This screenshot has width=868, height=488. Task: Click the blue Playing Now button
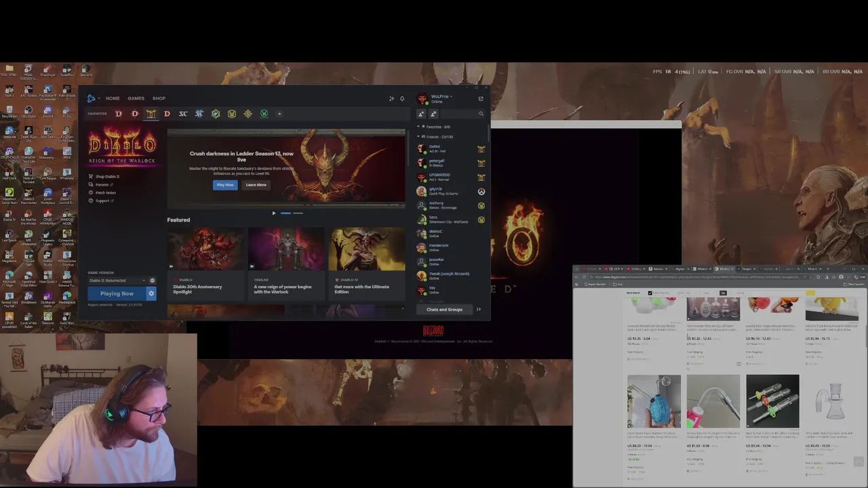pyautogui.click(x=117, y=293)
